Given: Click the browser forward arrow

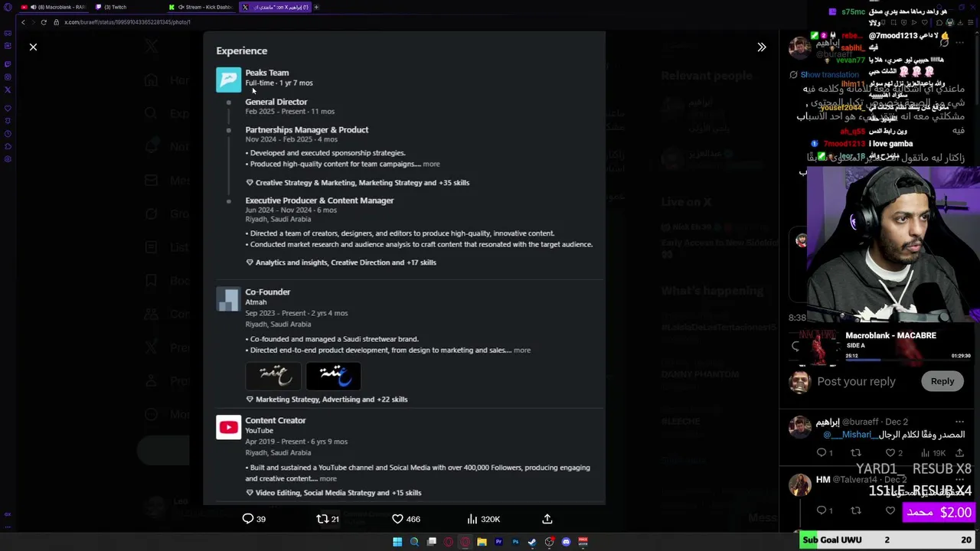Looking at the screenshot, I should coord(33,22).
